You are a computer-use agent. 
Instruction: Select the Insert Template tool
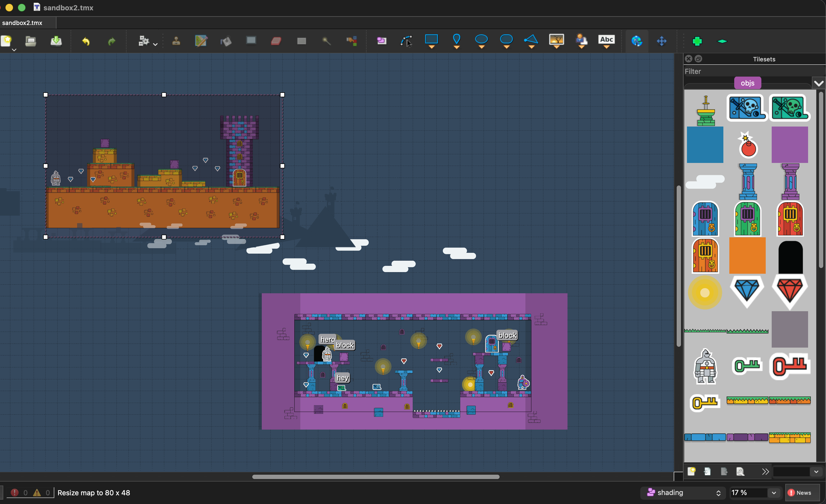pyautogui.click(x=582, y=41)
